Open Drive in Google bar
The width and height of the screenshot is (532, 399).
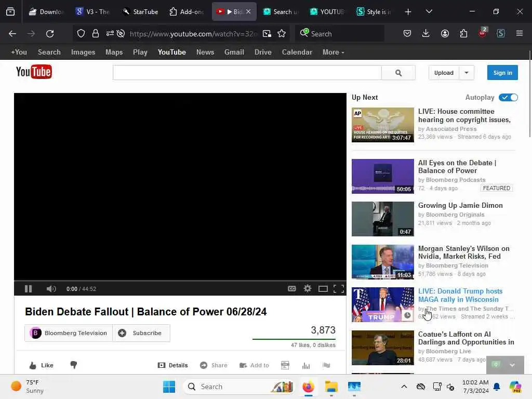[263, 52]
